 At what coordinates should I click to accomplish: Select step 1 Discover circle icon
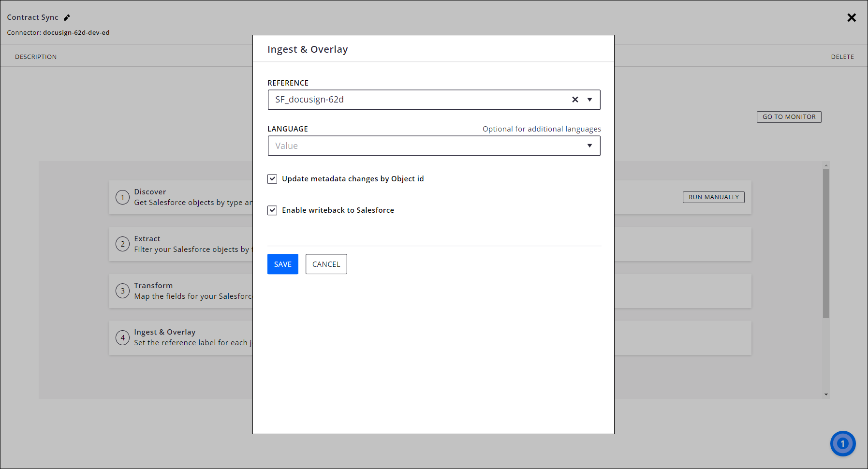pyautogui.click(x=123, y=197)
